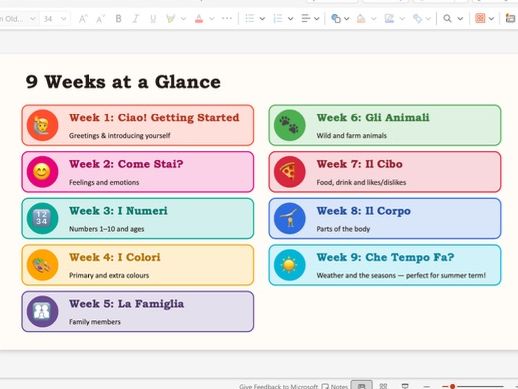Click 'Week 5: La Famiglia' heading
Image resolution: width=518 pixels, height=389 pixels.
pos(126,304)
